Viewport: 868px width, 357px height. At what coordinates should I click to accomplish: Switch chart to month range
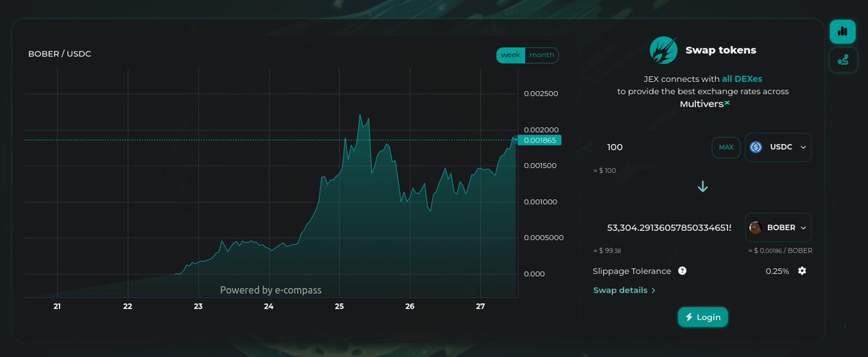click(x=542, y=55)
